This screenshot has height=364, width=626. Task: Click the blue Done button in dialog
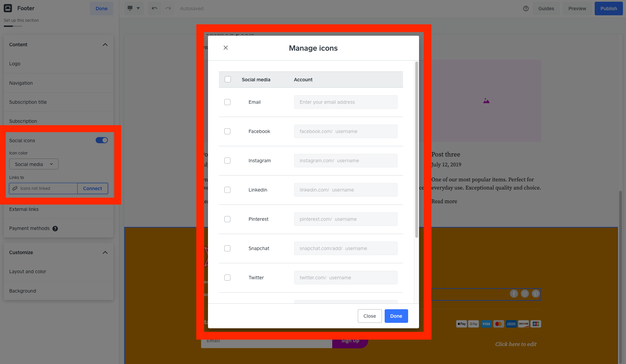click(396, 316)
